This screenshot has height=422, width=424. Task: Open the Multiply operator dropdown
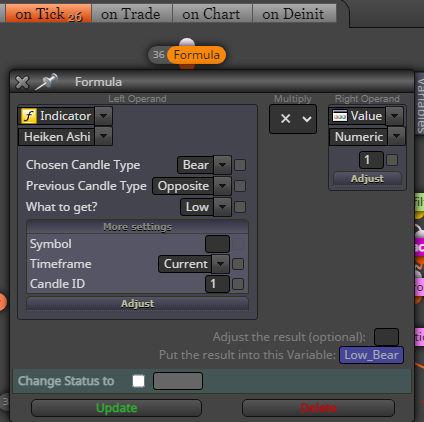pyautogui.click(x=293, y=119)
